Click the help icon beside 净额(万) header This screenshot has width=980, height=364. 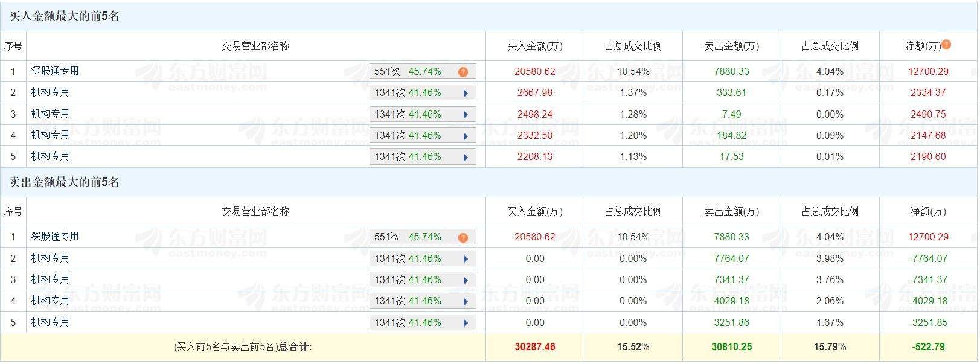[x=946, y=44]
